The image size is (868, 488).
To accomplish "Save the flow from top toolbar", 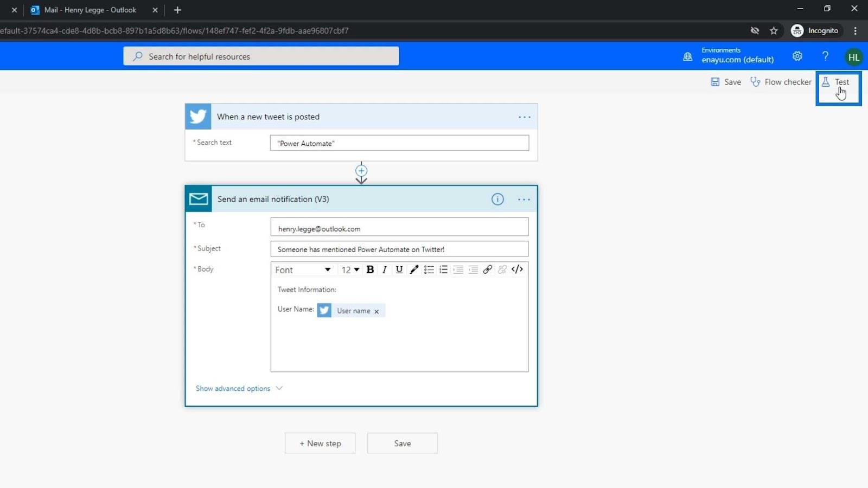I will point(725,82).
